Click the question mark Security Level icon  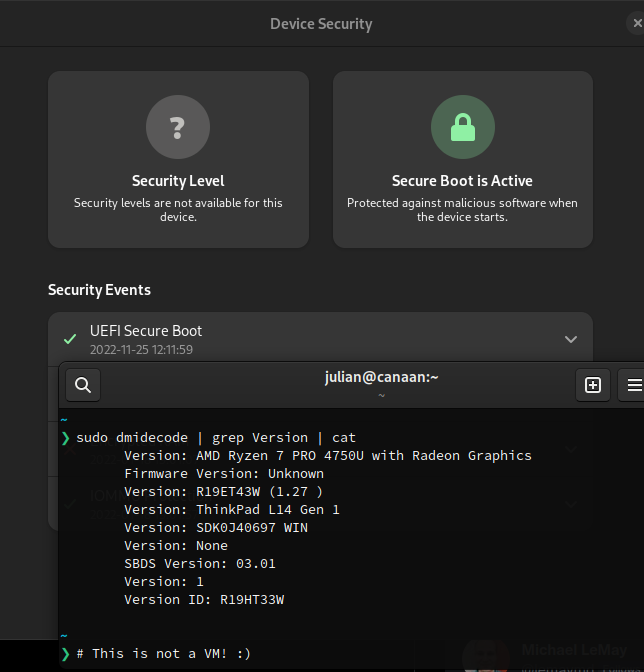tap(178, 127)
